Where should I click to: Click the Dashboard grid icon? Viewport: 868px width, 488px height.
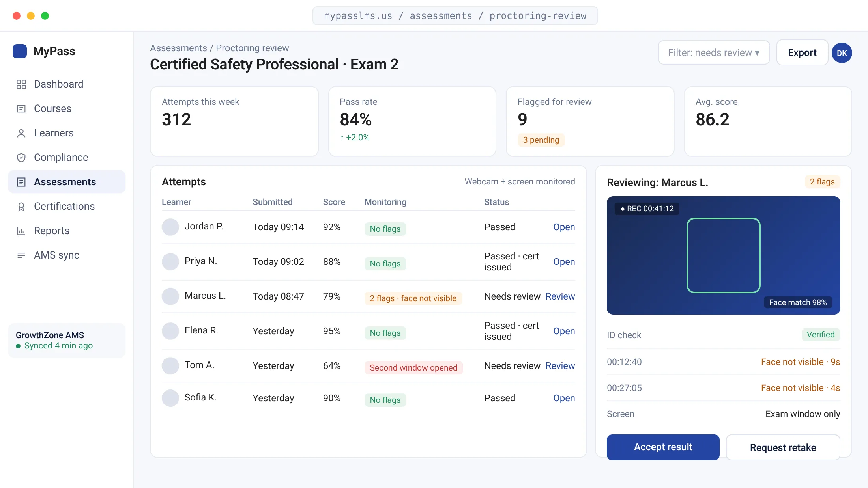coord(21,84)
